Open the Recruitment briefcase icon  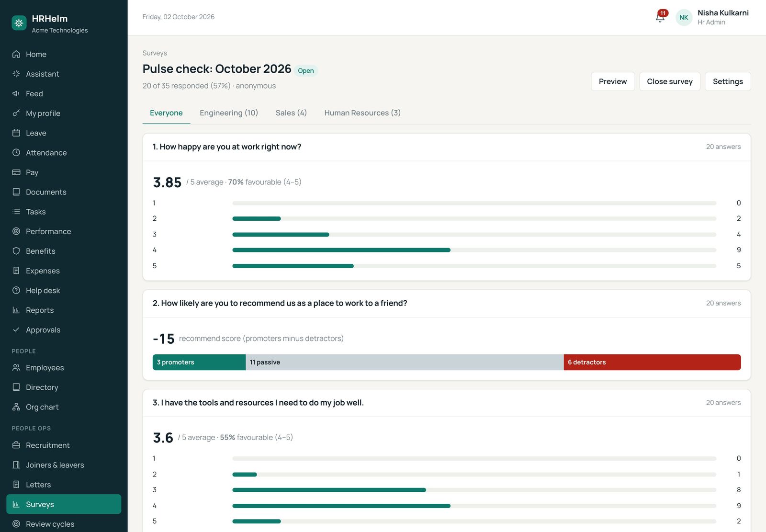pyautogui.click(x=16, y=445)
